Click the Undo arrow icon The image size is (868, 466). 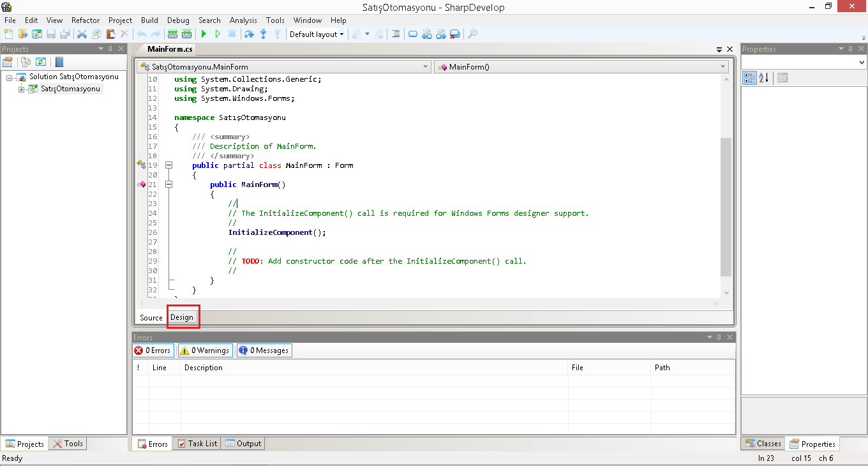point(141,34)
